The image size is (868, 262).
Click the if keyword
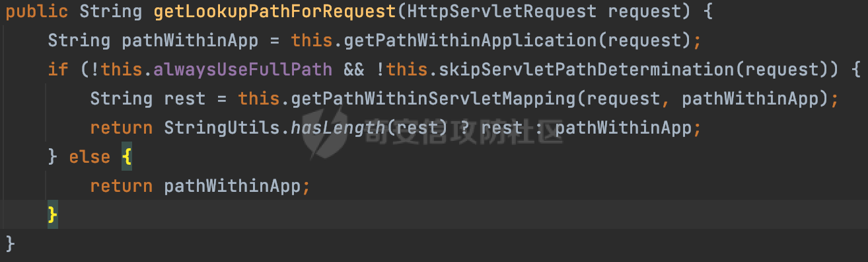(x=58, y=69)
